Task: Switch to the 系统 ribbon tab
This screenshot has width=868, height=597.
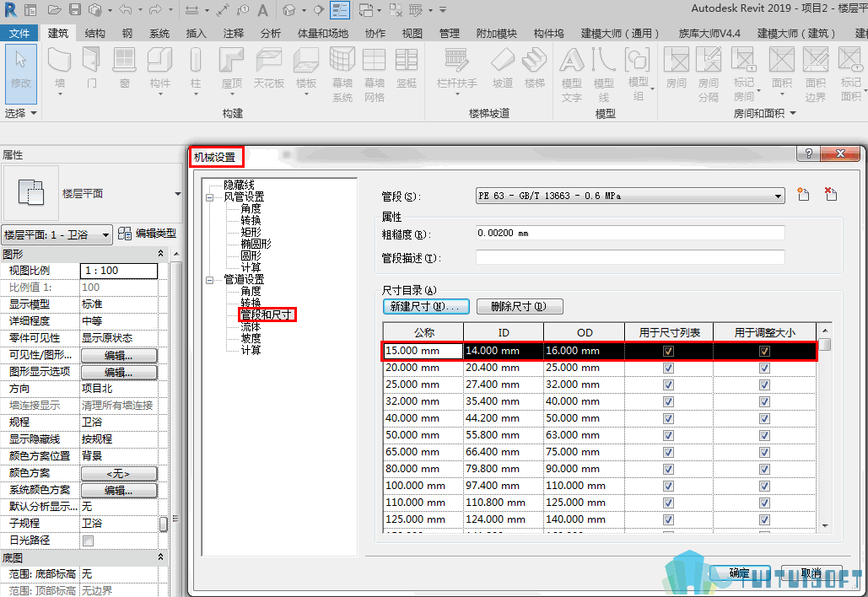Action: [159, 33]
